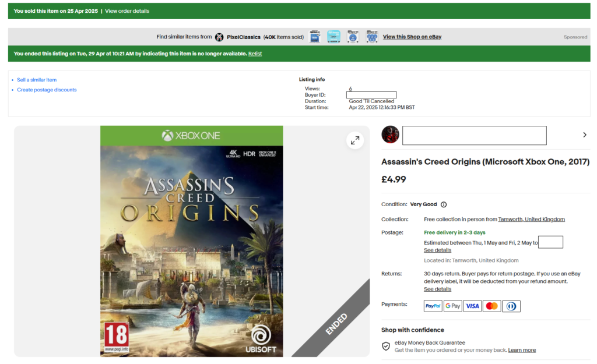The height and width of the screenshot is (364, 597).
Task: Open seller details with the chevron arrow
Action: (585, 135)
